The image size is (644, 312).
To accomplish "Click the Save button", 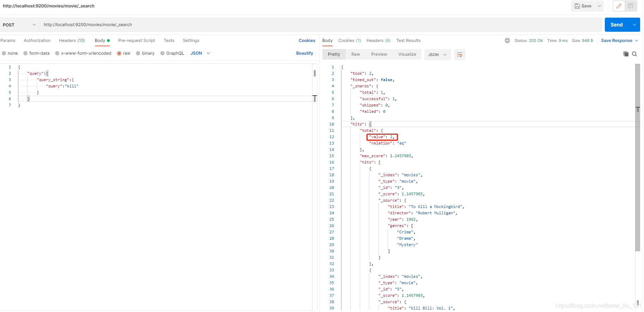I will [583, 6].
